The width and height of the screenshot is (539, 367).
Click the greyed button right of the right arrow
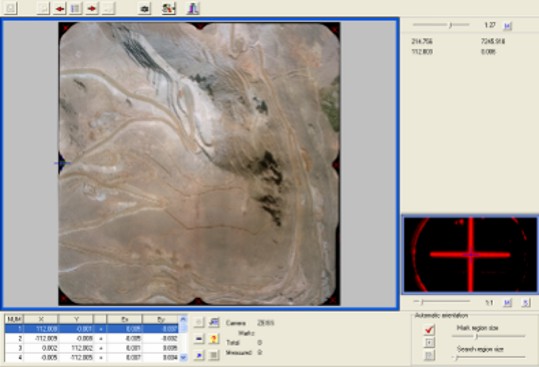tap(108, 9)
